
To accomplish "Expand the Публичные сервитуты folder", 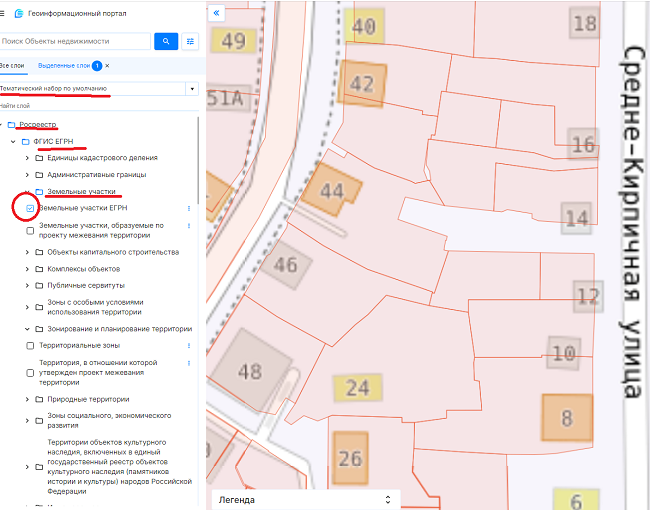I will [27, 285].
